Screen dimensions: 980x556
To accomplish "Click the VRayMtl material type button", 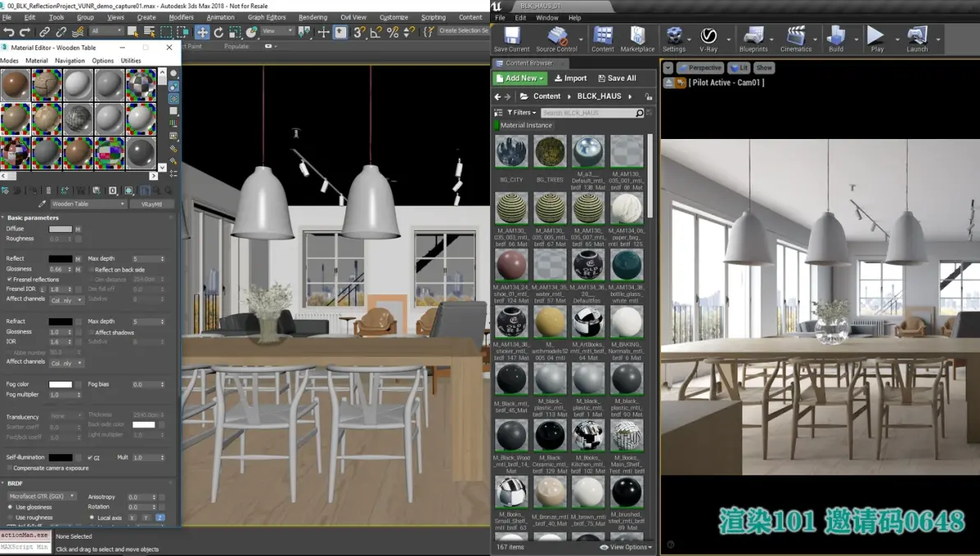I will point(152,204).
